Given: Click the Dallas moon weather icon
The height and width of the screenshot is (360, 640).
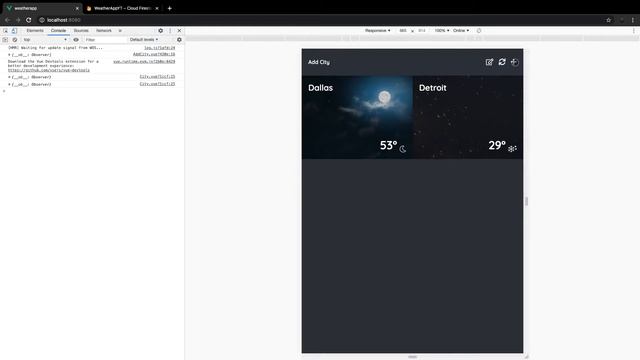Looking at the screenshot, I should (x=403, y=149).
